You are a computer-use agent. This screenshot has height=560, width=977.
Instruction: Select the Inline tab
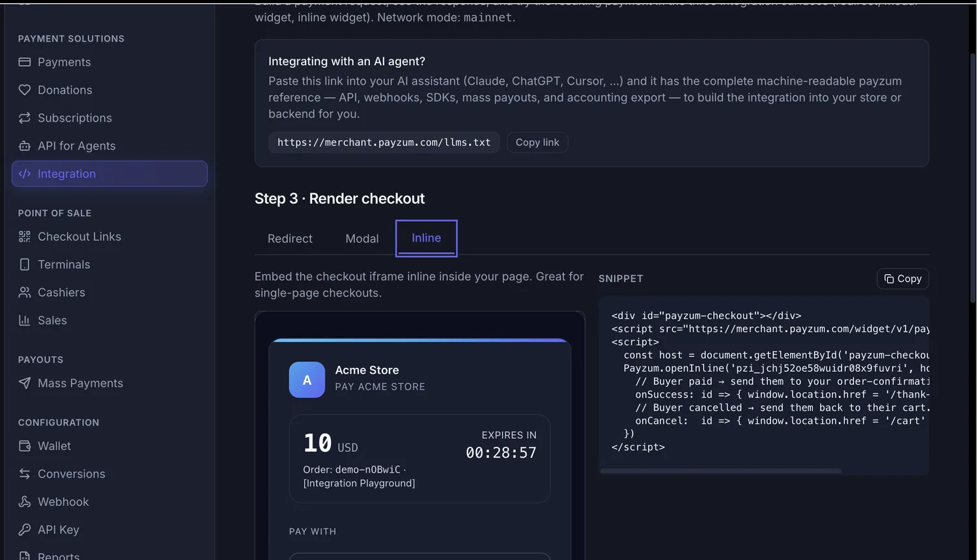[427, 238]
